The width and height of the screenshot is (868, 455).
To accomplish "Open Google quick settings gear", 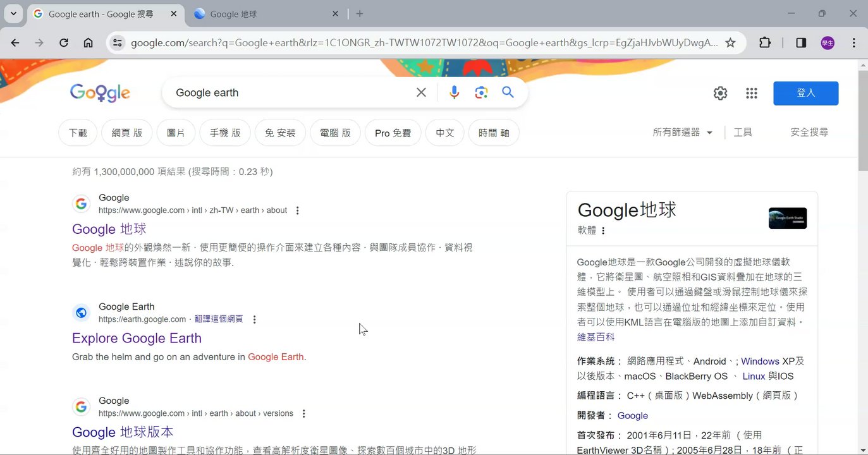I will 720,94.
